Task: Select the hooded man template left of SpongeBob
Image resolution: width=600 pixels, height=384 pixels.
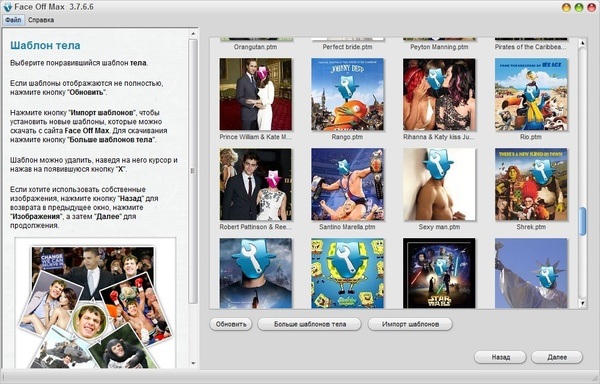Action: click(x=256, y=273)
